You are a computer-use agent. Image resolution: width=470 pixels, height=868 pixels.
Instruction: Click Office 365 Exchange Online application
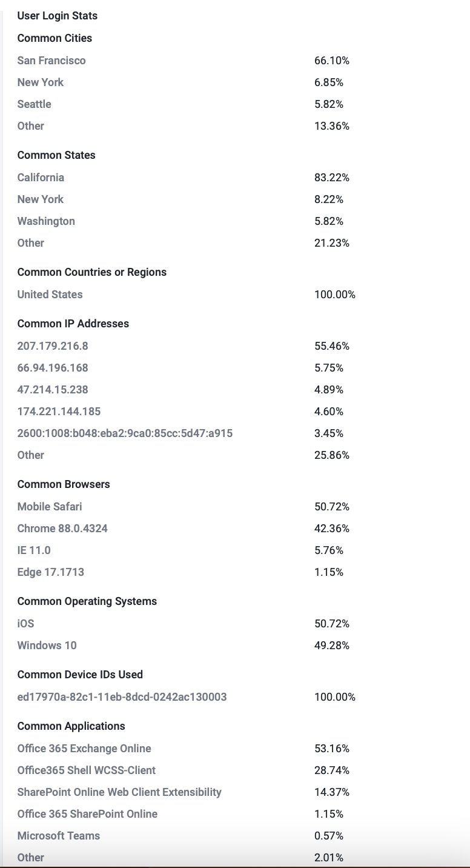tap(84, 749)
